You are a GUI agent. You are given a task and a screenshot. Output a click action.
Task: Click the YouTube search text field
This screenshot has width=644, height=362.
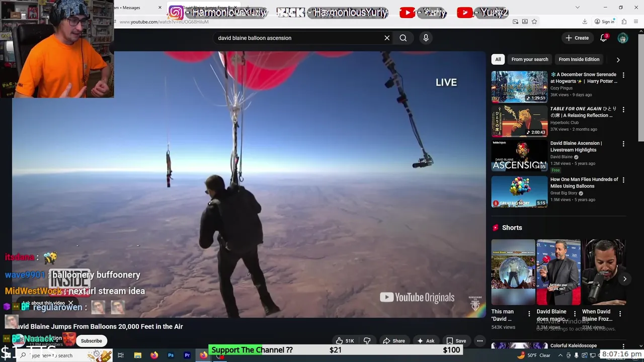click(x=299, y=38)
